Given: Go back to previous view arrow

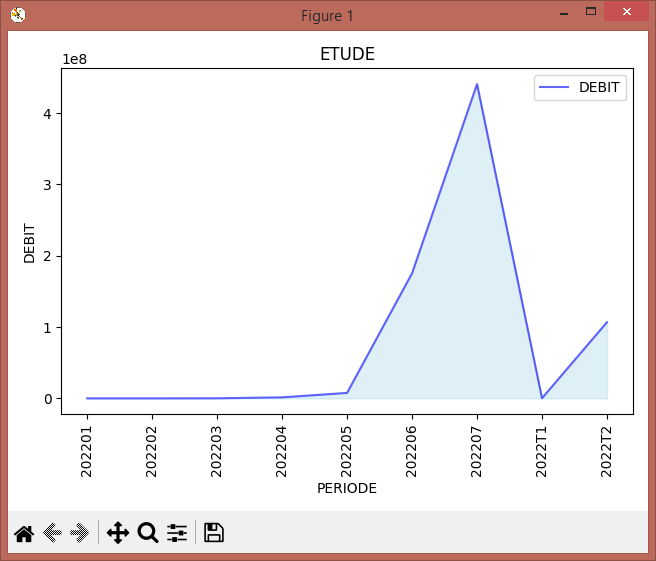Looking at the screenshot, I should pyautogui.click(x=52, y=533).
